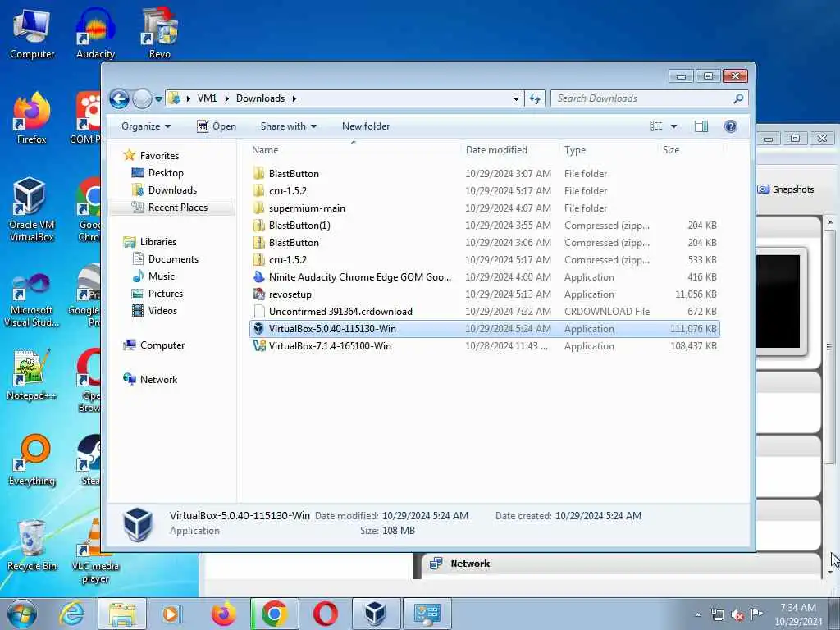Image resolution: width=840 pixels, height=630 pixels.
Task: Sort by Size column header
Action: tap(690, 150)
